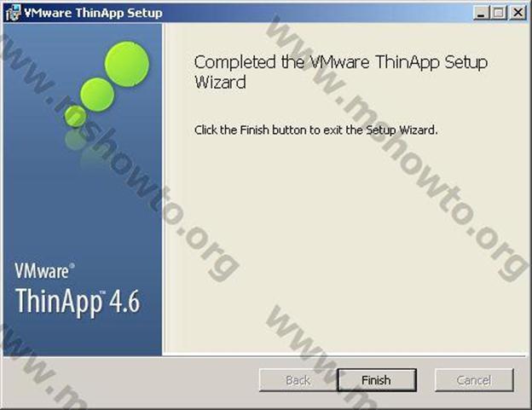Minimize the ThinApp Setup window
This screenshot has width=532, height=410.
click(481, 13)
